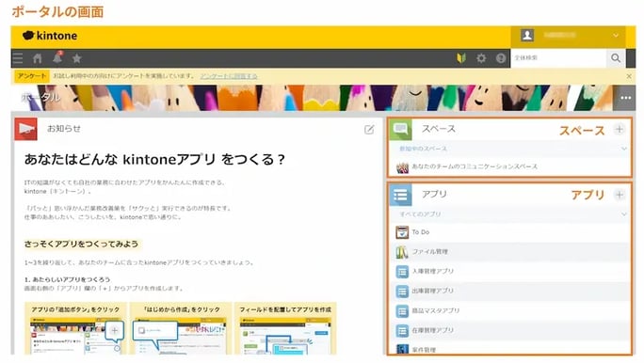This screenshot has width=644, height=363.
Task: Open the help question mark icon
Action: [x=501, y=58]
